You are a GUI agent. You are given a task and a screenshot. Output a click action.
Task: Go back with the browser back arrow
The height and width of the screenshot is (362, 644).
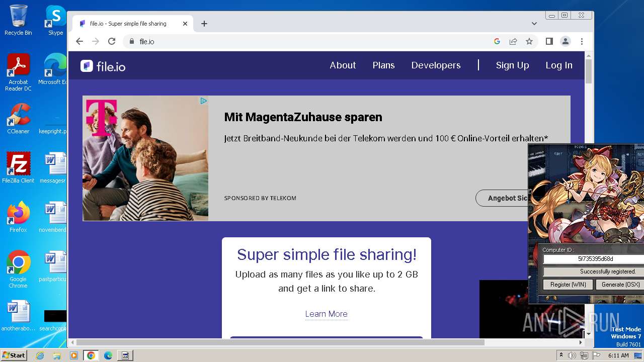pos(79,41)
